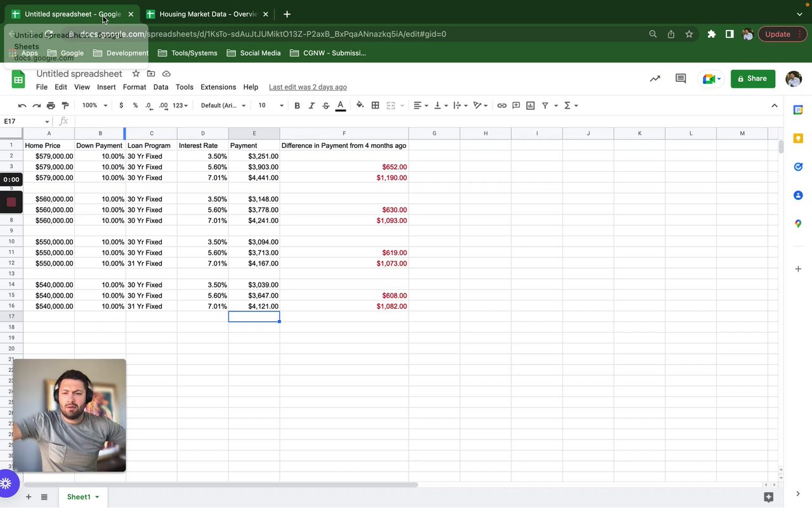Open the fill color picker
Screen dimensions: 812x508
coord(360,105)
